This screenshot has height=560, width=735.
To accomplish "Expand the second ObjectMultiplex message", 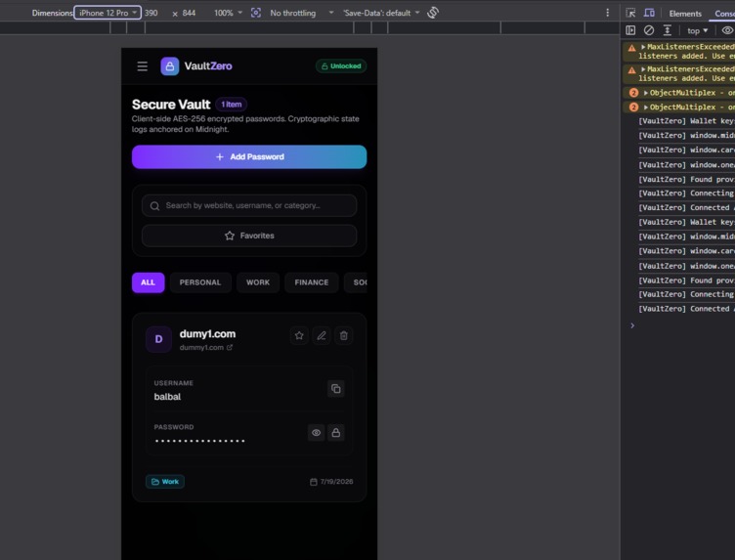I will 646,108.
